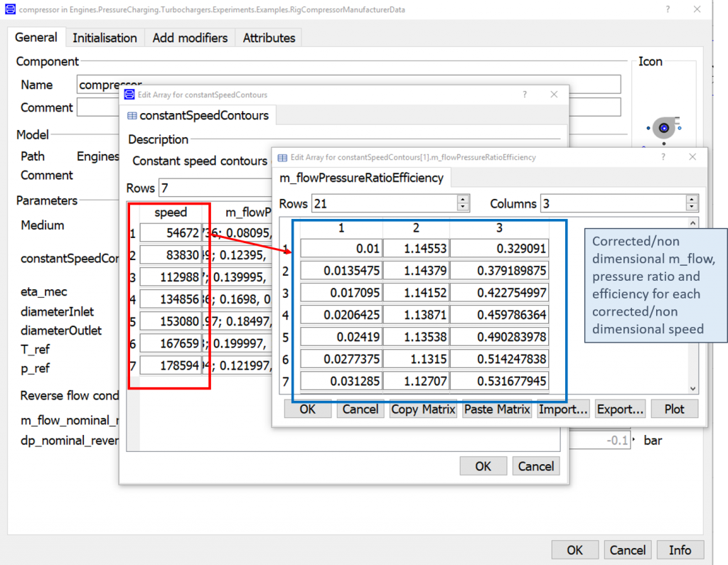Click the Export... button
The height and width of the screenshot is (565, 728).
[x=620, y=409]
